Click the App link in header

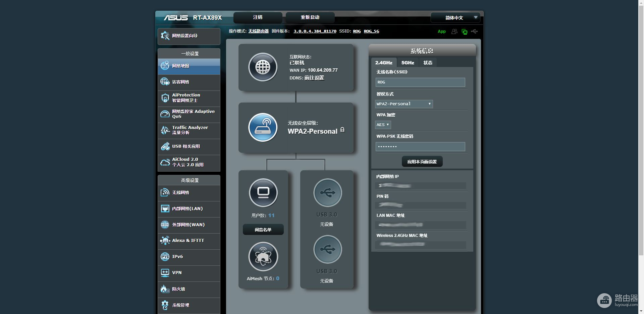(x=442, y=32)
